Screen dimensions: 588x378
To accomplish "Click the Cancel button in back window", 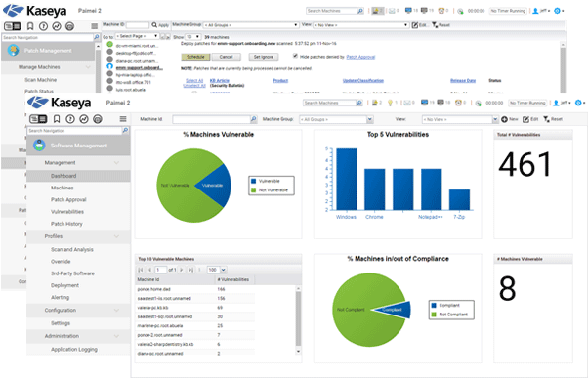I will (227, 57).
